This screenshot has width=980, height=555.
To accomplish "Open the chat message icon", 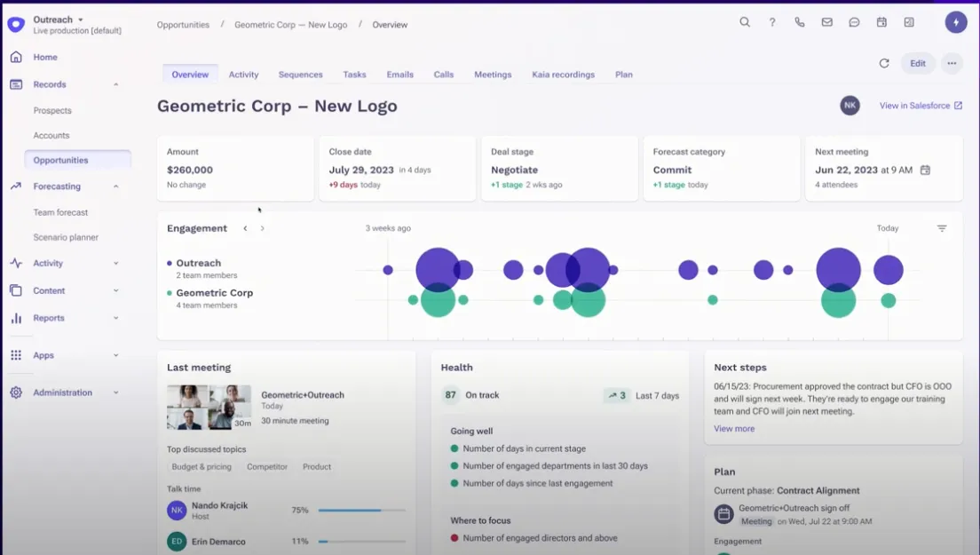I will [x=854, y=22].
